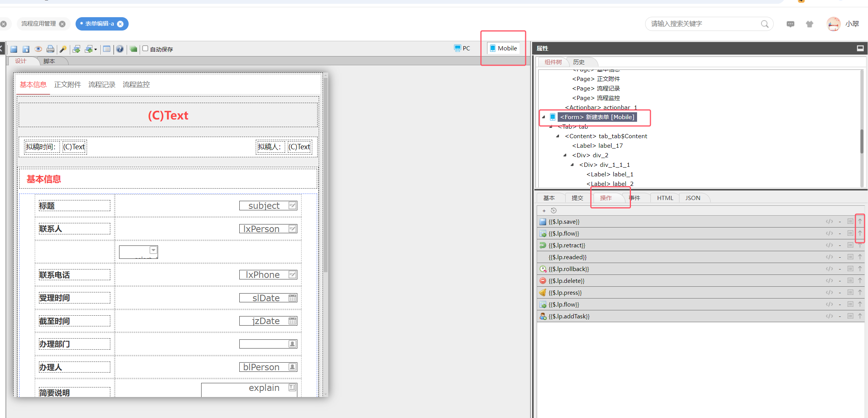Click the print icon in toolbar
This screenshot has width=868, height=418.
pyautogui.click(x=50, y=49)
